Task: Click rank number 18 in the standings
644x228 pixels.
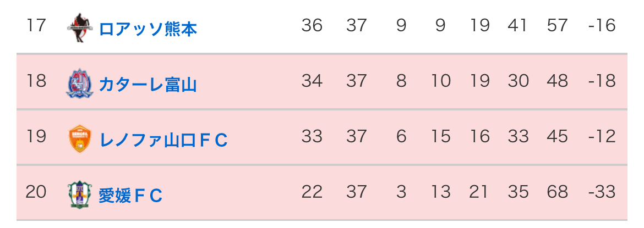Action: coord(36,81)
